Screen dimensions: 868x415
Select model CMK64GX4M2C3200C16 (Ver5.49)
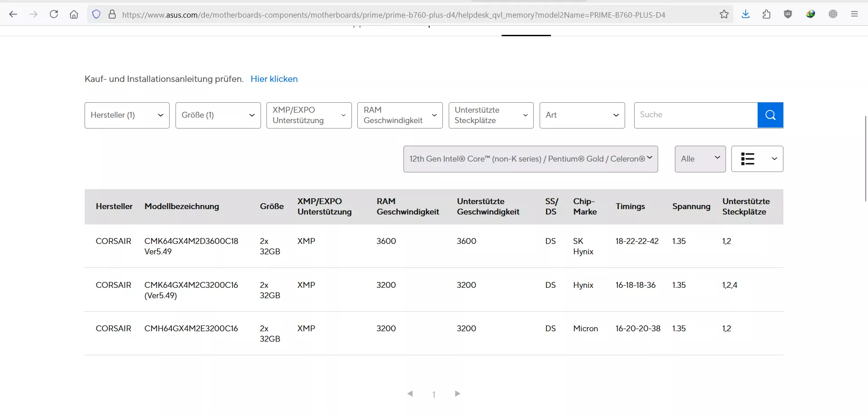[x=191, y=290]
